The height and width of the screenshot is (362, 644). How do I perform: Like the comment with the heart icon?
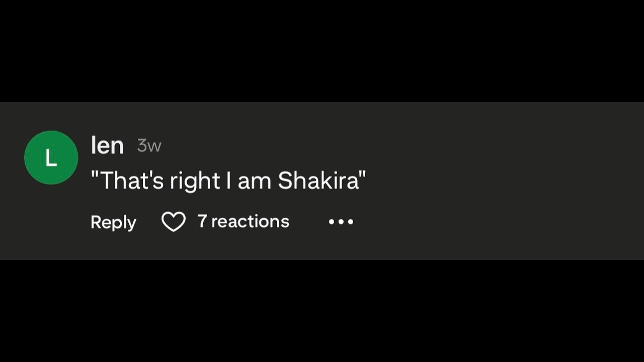coord(174,222)
